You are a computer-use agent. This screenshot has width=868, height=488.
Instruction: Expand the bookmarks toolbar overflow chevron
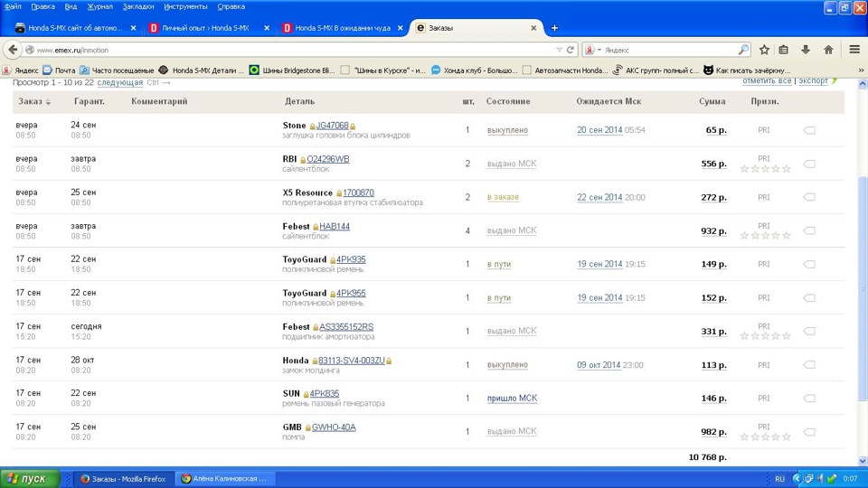[x=861, y=70]
